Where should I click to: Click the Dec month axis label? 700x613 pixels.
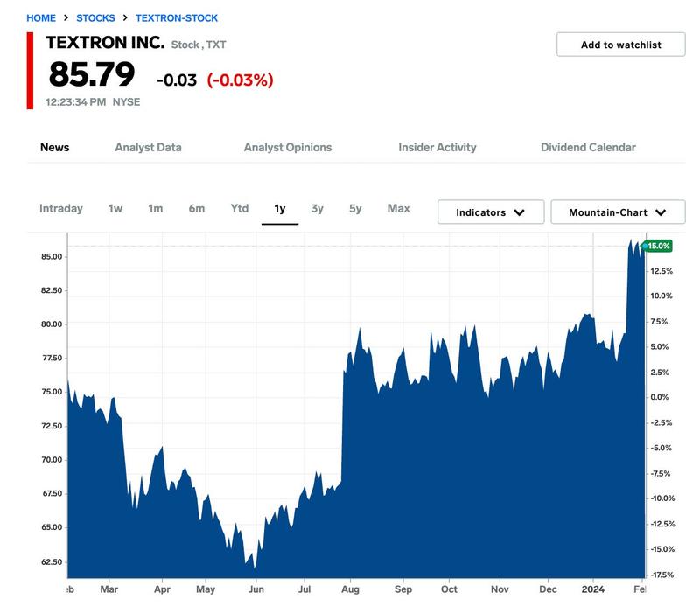coord(549,589)
